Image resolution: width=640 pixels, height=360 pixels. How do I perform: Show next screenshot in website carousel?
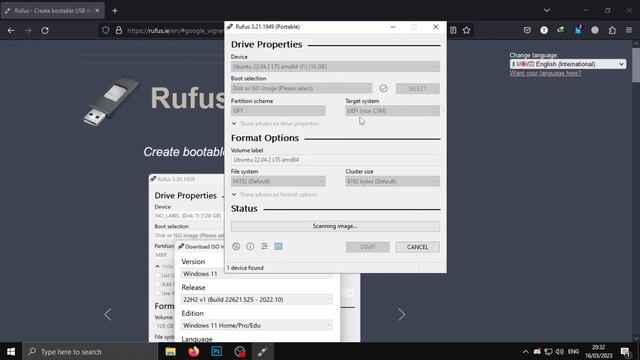[402, 314]
